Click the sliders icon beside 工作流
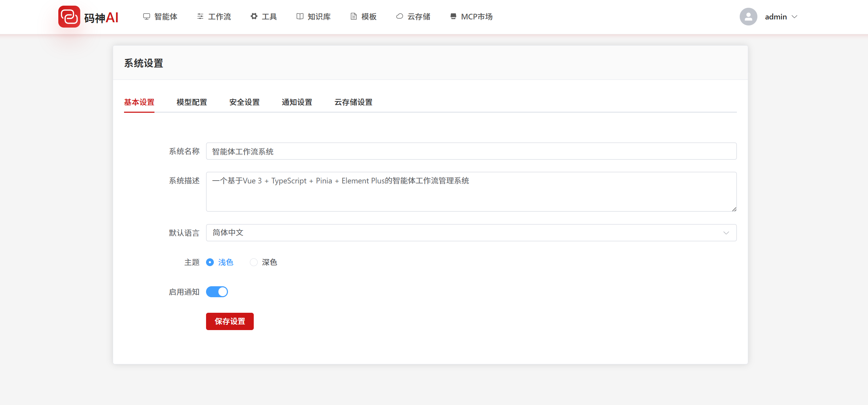This screenshot has width=868, height=405. click(x=200, y=17)
